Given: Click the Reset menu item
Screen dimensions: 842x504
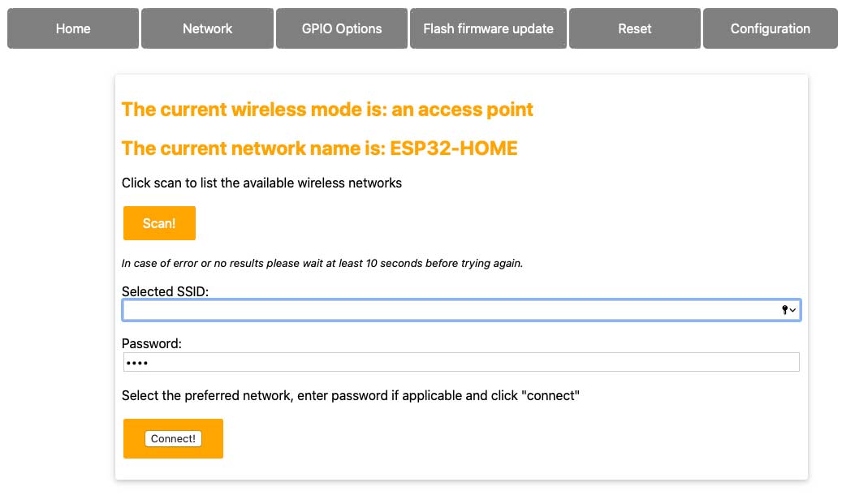Looking at the screenshot, I should click(x=634, y=28).
